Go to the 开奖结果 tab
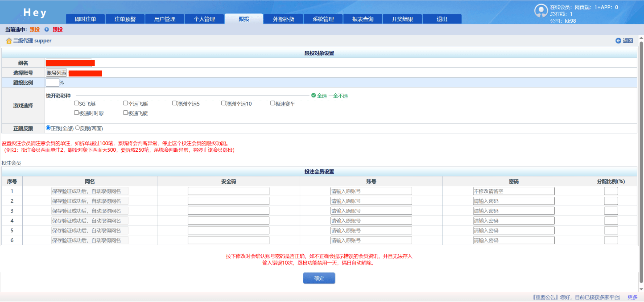644x302 pixels. click(402, 19)
